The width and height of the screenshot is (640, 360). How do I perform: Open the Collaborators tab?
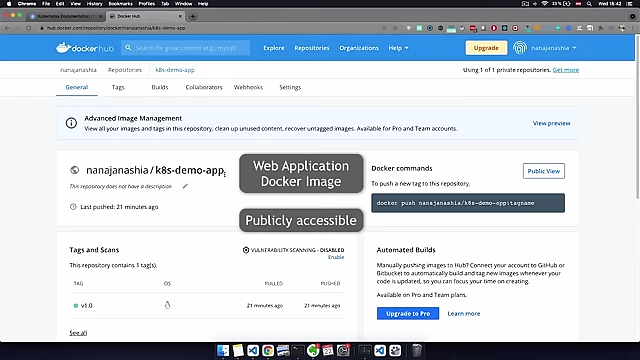click(204, 87)
